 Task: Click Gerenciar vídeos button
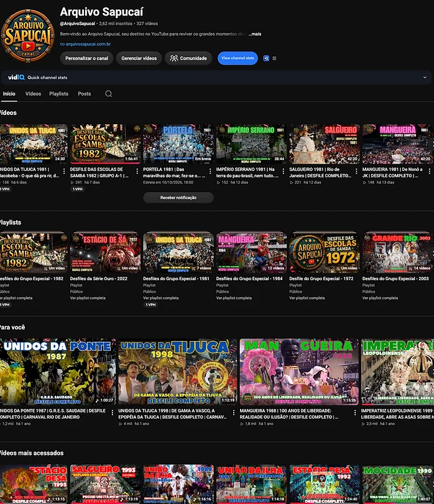139,58
